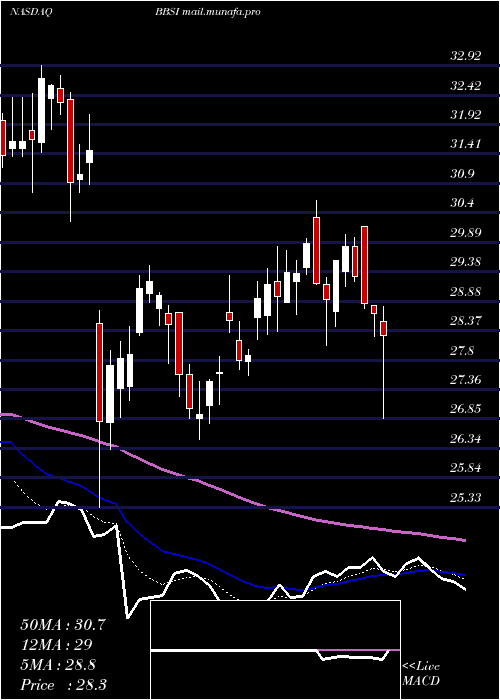
Task: Click the 30.4 price axis label
Action: pyautogui.click(x=462, y=203)
